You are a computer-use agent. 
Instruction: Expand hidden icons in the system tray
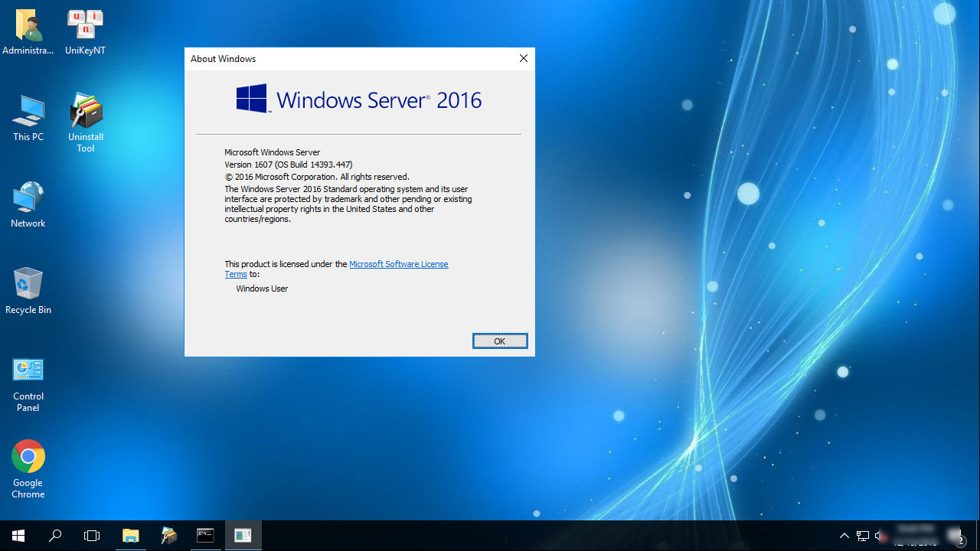tap(844, 535)
